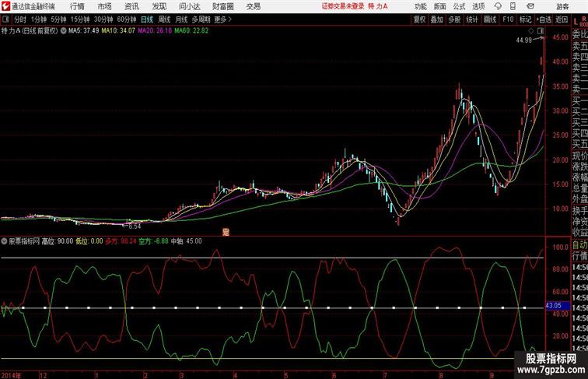The height and width of the screenshot is (379, 588).
Task: Open the 资讯 menu
Action: click(x=131, y=6)
